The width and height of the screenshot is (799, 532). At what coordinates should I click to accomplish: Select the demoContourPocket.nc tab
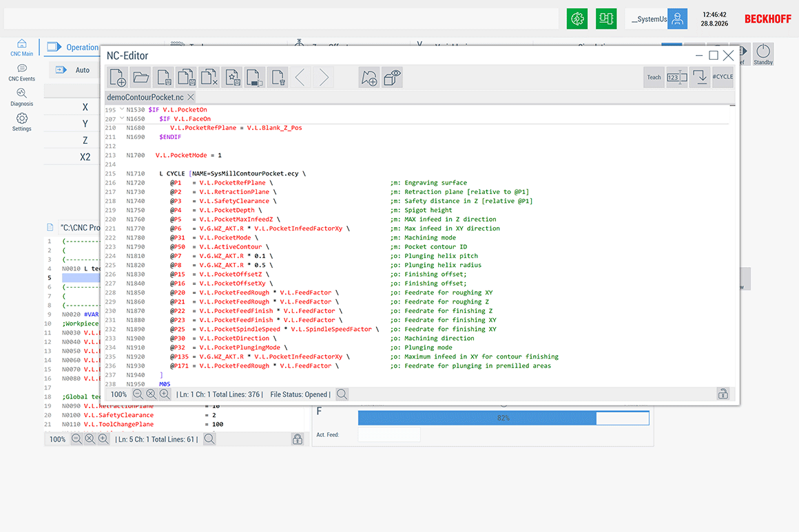pos(145,97)
